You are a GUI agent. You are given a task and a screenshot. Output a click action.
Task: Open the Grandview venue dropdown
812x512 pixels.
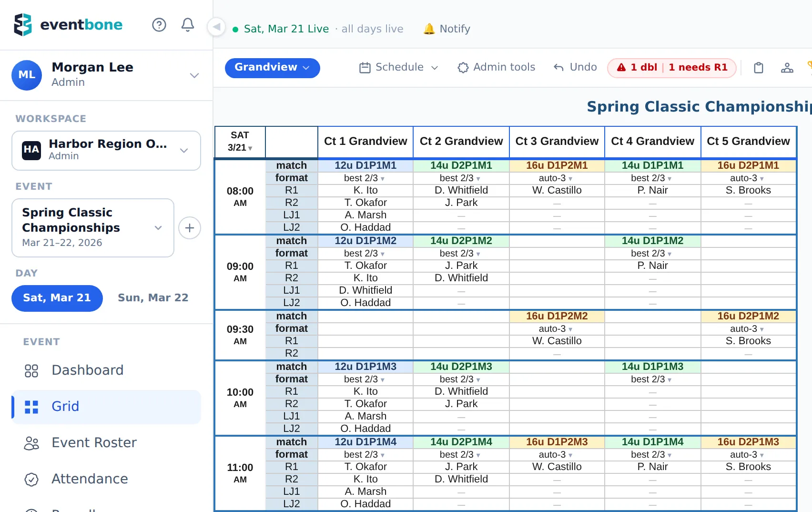pos(273,68)
